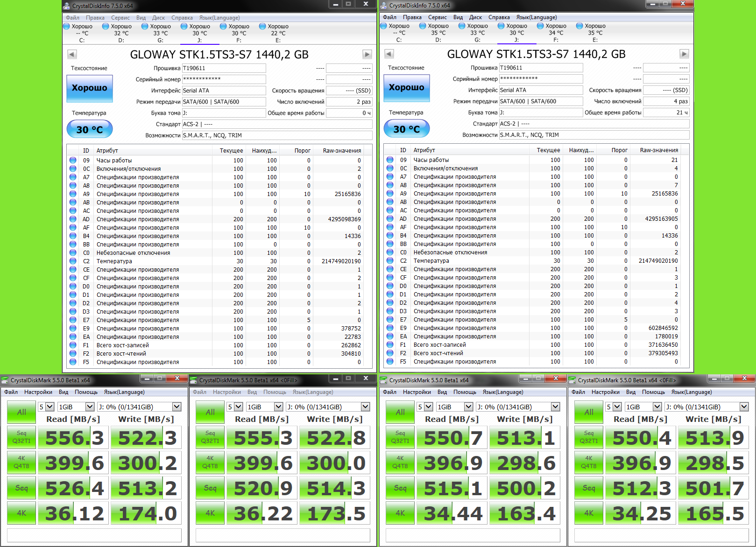The image size is (756, 547).
Task: Run Seq Q32T1 test in CrystalDiskMark showing 555.3
Action: tap(210, 437)
